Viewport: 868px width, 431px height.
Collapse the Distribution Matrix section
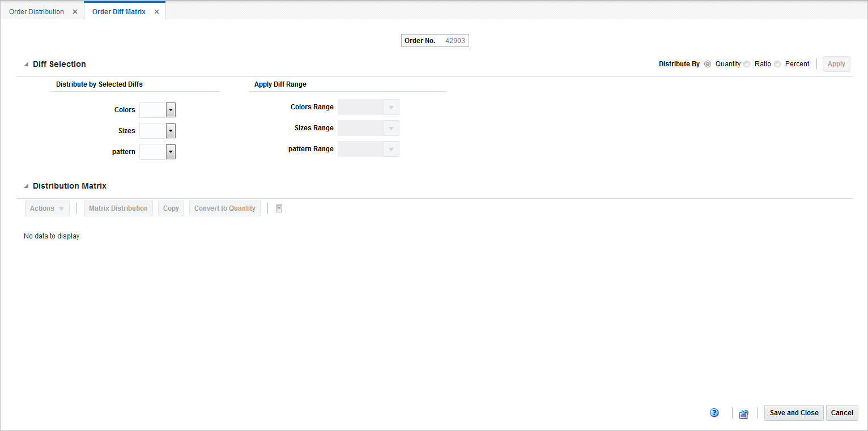coord(25,186)
